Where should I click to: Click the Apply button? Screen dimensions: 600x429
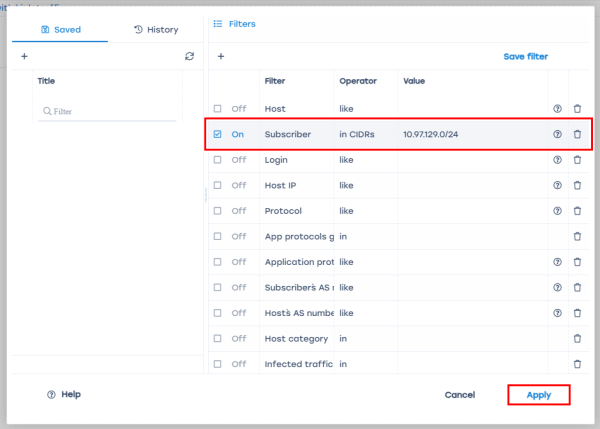click(538, 395)
